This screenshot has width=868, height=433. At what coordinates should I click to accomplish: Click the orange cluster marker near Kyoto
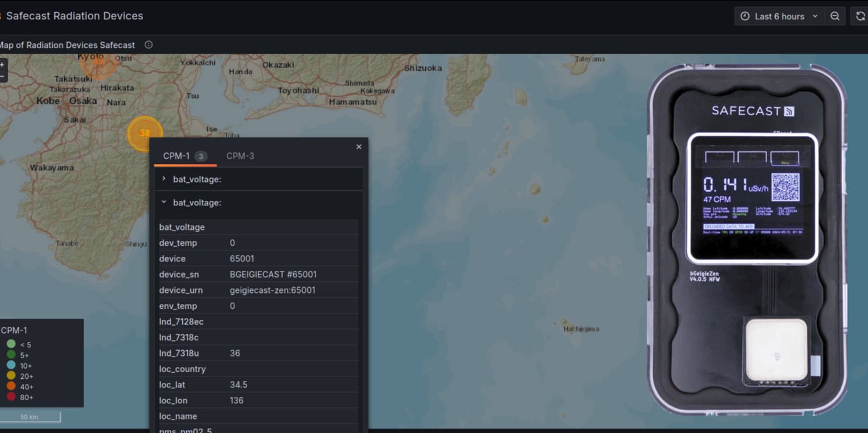(x=99, y=63)
